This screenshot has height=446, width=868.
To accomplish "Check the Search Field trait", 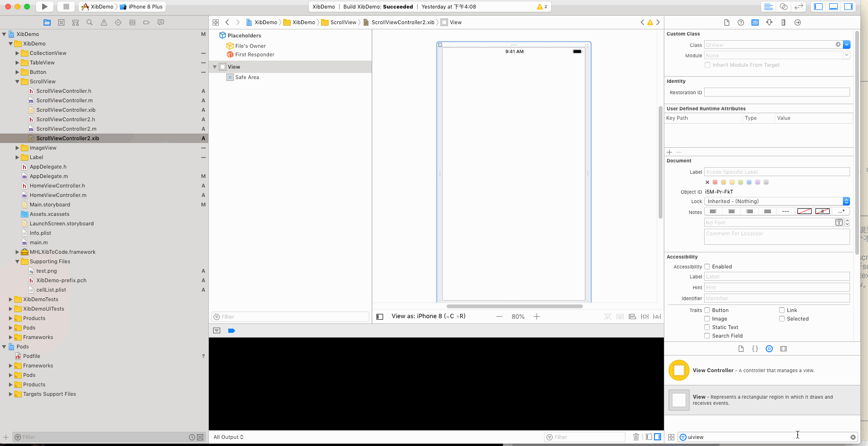I will point(707,336).
